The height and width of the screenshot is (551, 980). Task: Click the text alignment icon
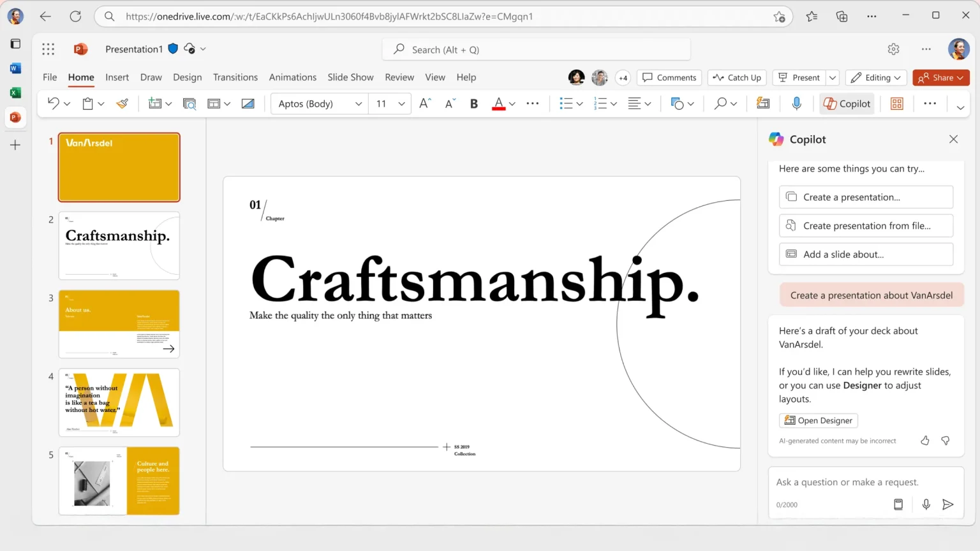tap(634, 103)
